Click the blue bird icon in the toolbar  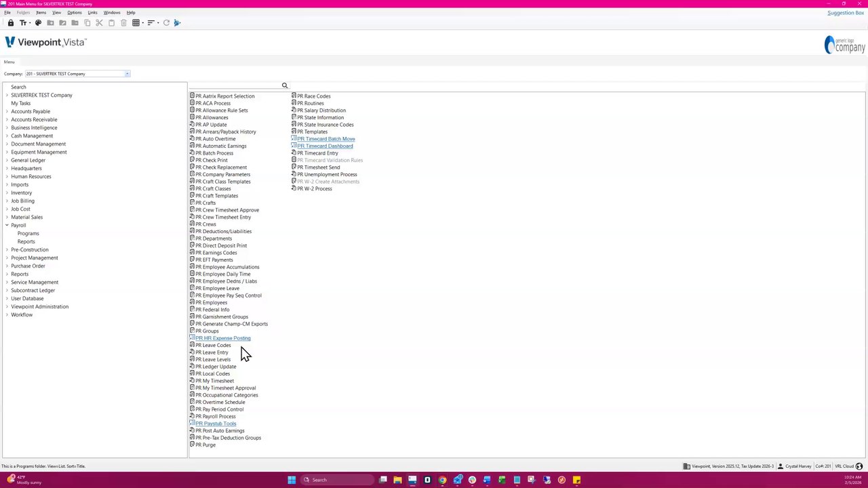(x=177, y=23)
